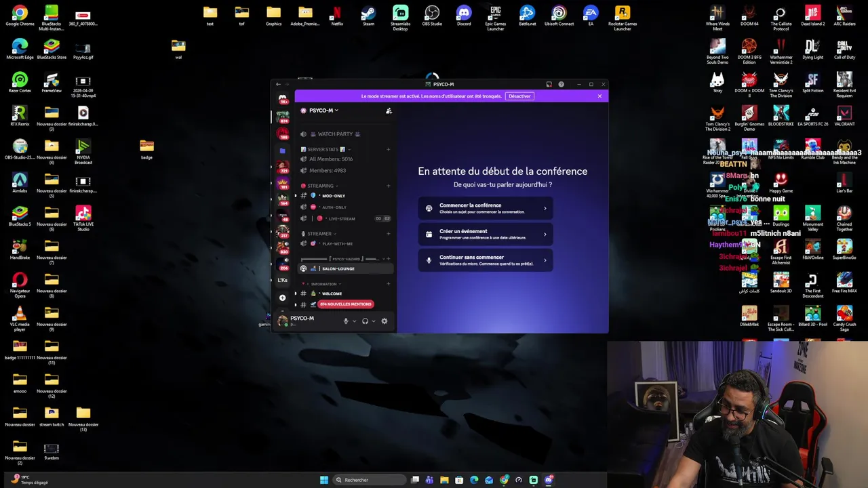The width and height of the screenshot is (868, 488).
Task: Jump to 874 nouvelles mentions pill
Action: tap(346, 304)
